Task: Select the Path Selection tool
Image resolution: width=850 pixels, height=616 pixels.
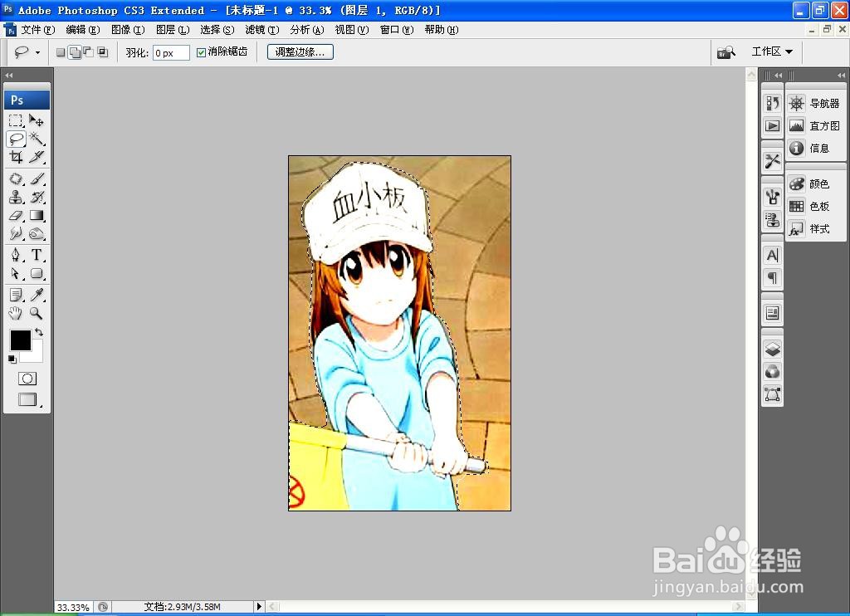Action: (x=16, y=273)
